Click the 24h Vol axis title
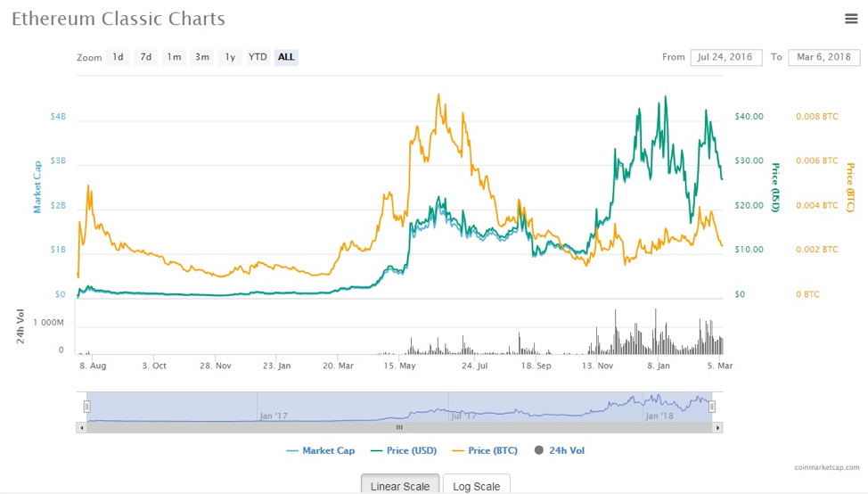The height and width of the screenshot is (494, 868). pyautogui.click(x=20, y=326)
